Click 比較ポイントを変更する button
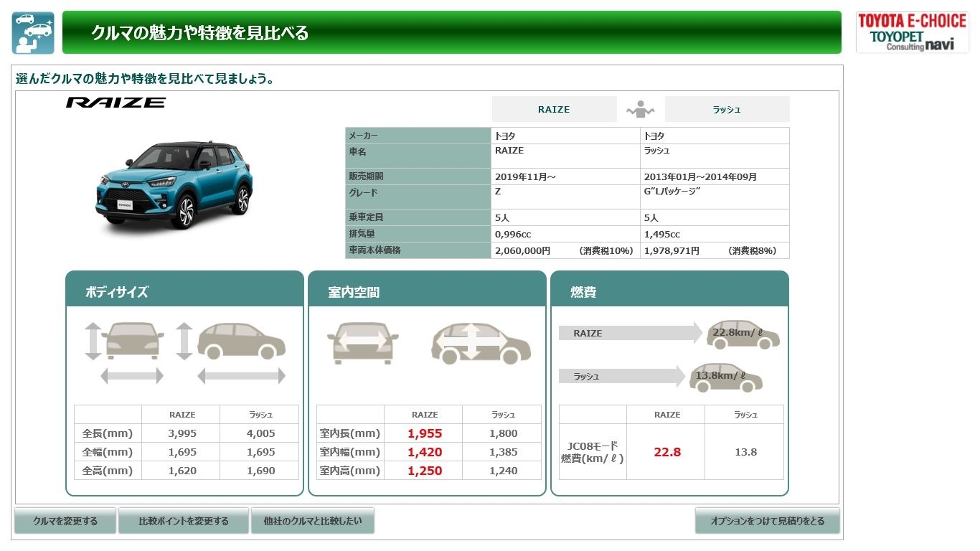The width and height of the screenshot is (980, 551). (184, 521)
